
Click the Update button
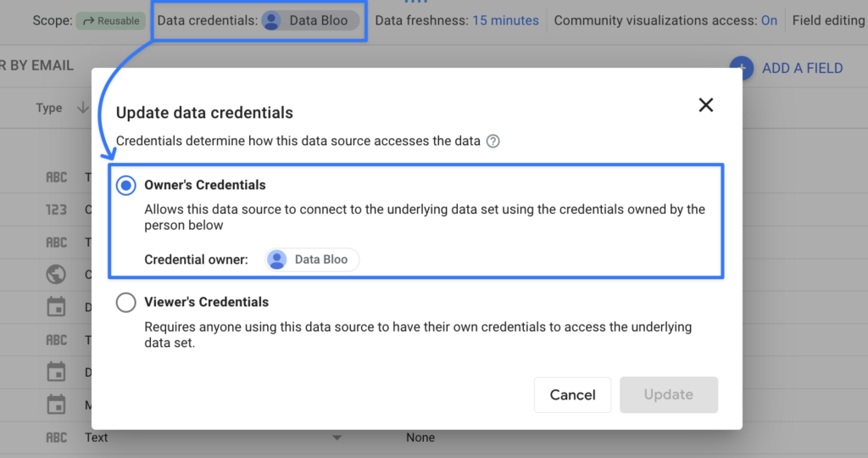pyautogui.click(x=669, y=394)
